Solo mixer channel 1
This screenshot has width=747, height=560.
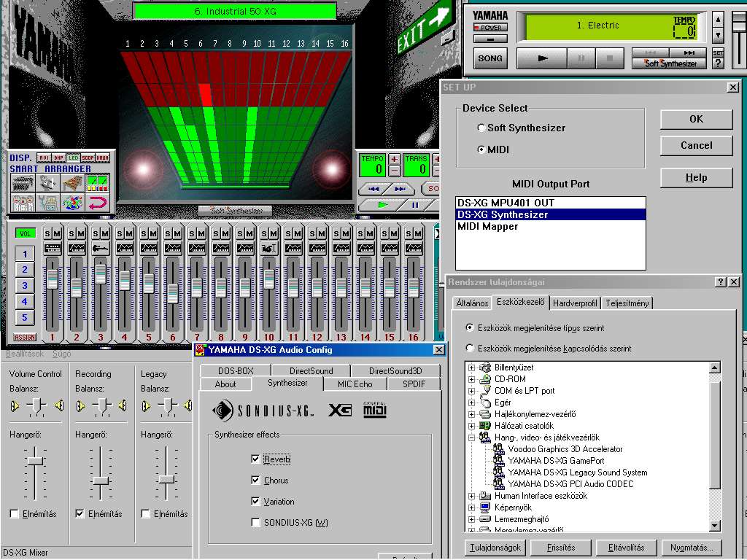point(47,234)
